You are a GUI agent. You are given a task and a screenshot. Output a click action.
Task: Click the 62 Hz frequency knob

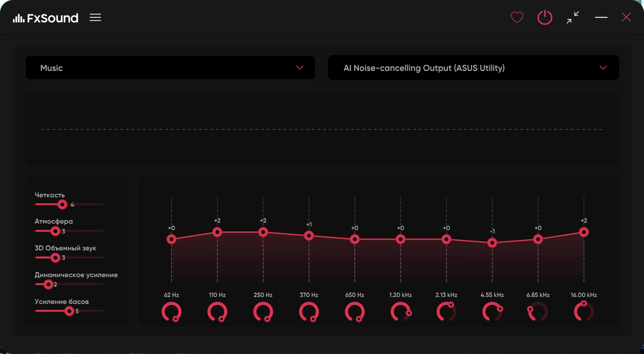[171, 312]
